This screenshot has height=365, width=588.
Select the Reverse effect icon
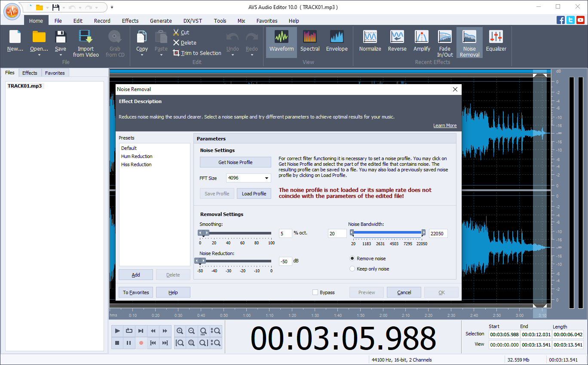click(397, 42)
